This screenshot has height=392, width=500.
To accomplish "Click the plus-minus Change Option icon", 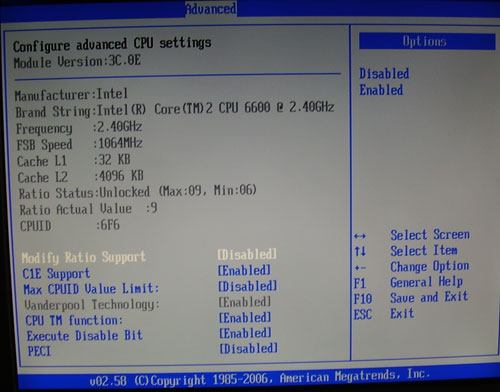I will 360,267.
